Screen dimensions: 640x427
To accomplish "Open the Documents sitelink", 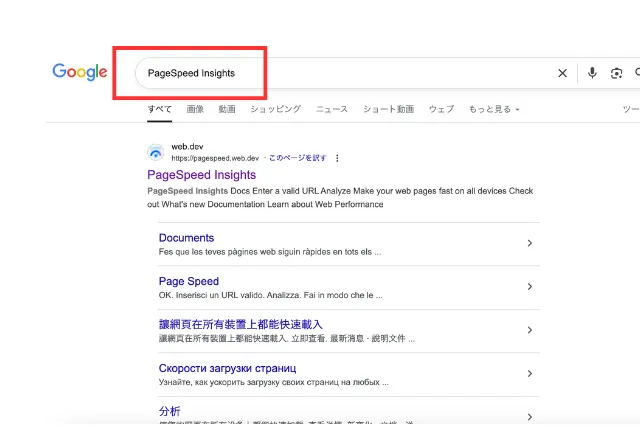I will tap(186, 238).
